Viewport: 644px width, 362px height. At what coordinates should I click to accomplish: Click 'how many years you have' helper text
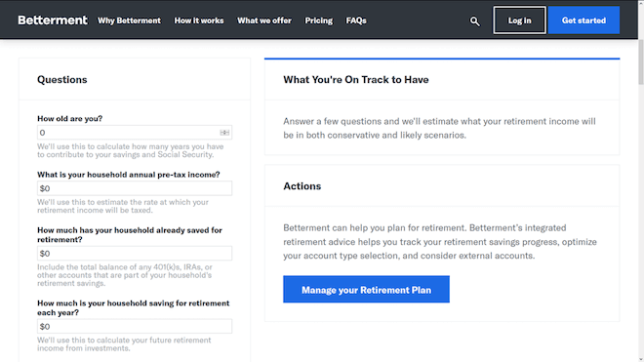click(130, 150)
